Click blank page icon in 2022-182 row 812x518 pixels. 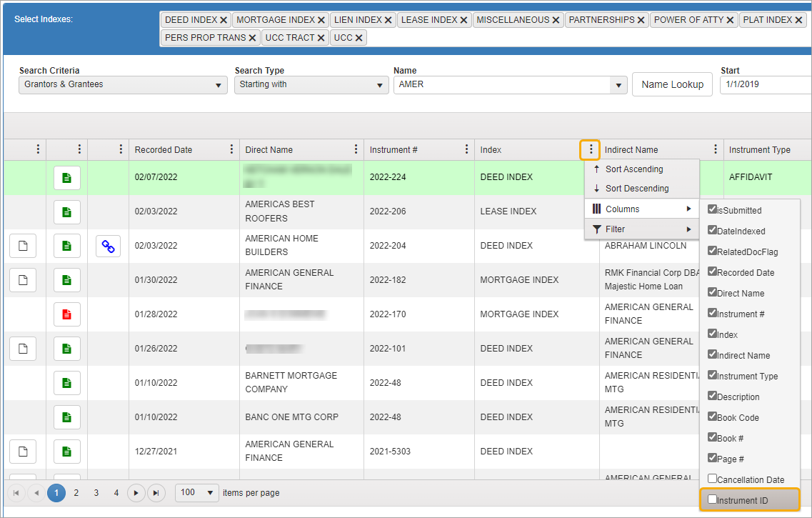tap(22, 280)
